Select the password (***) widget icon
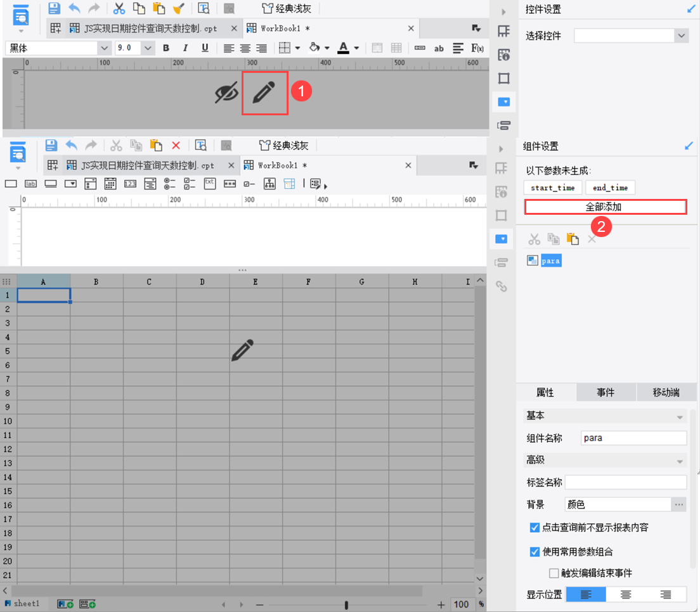 coord(230,184)
